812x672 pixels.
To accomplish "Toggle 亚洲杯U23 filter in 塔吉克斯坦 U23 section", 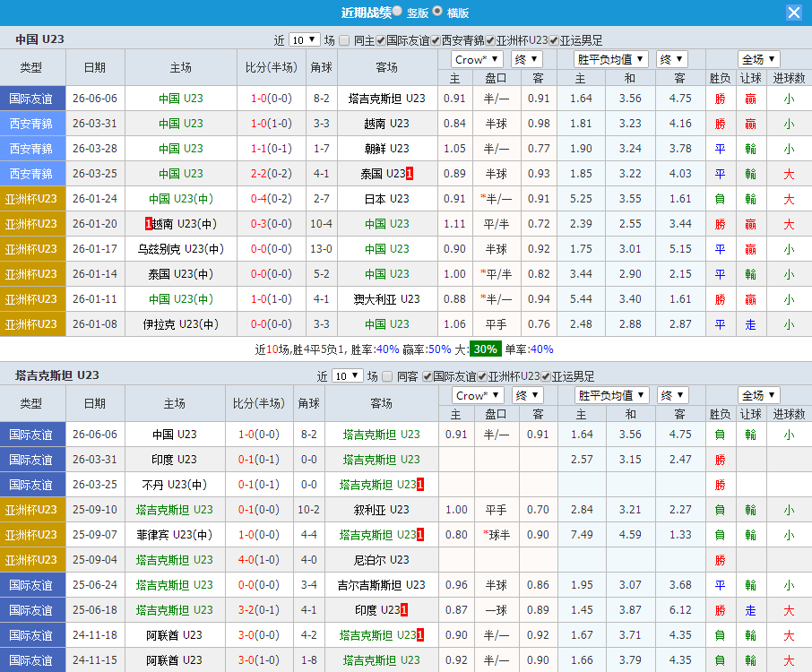I will click(x=482, y=376).
